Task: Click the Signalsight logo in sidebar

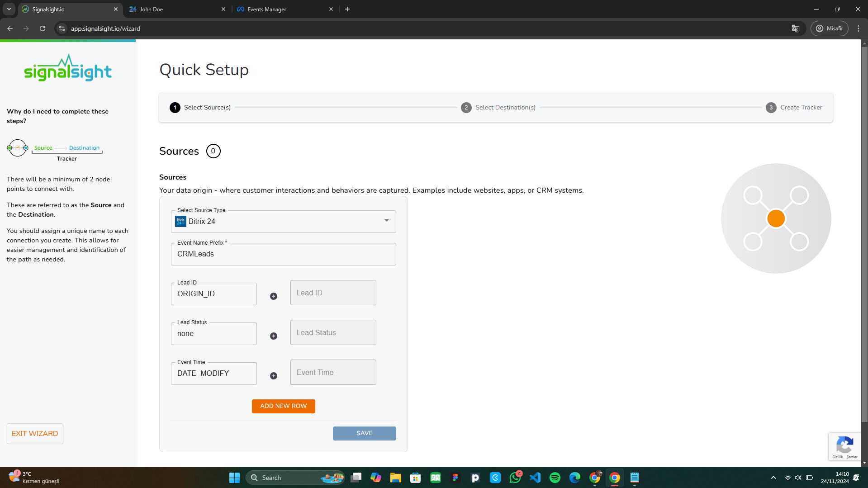Action: [68, 68]
